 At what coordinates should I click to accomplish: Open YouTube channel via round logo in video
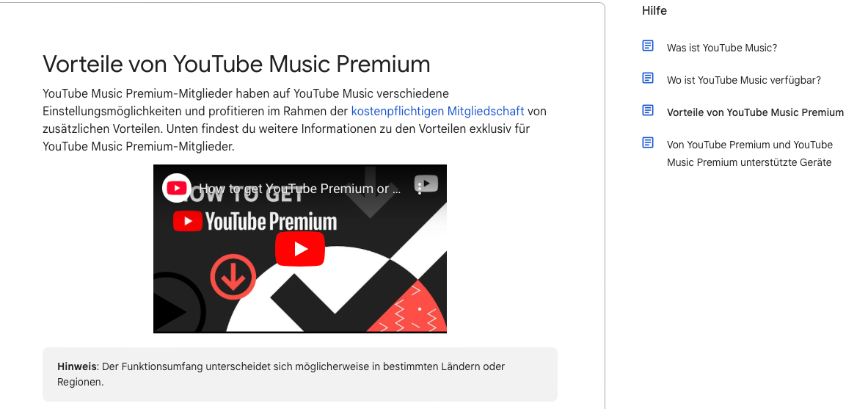pyautogui.click(x=177, y=188)
